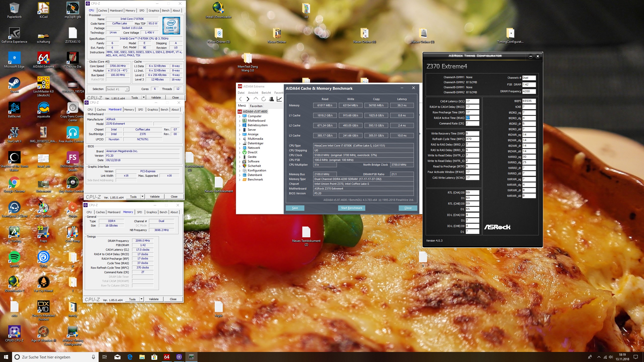Click the AIDA64 refresh icon
This screenshot has width=644, height=362.
pyautogui.click(x=263, y=99)
